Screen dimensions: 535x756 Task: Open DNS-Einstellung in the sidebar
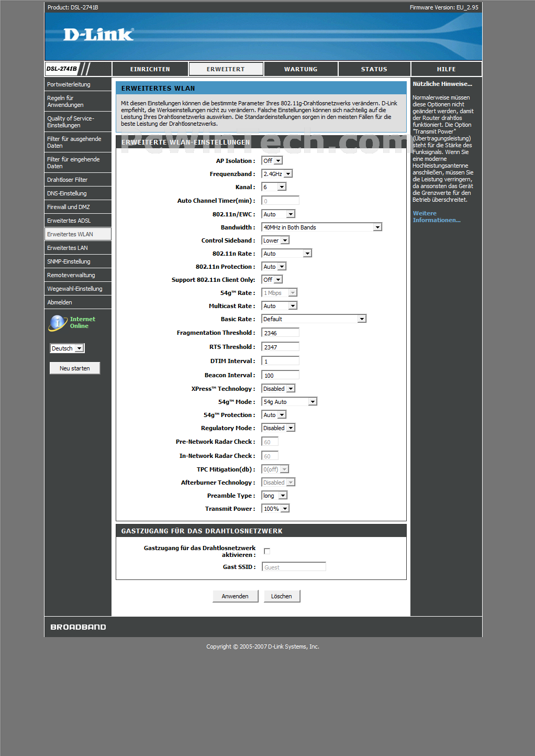click(x=78, y=193)
